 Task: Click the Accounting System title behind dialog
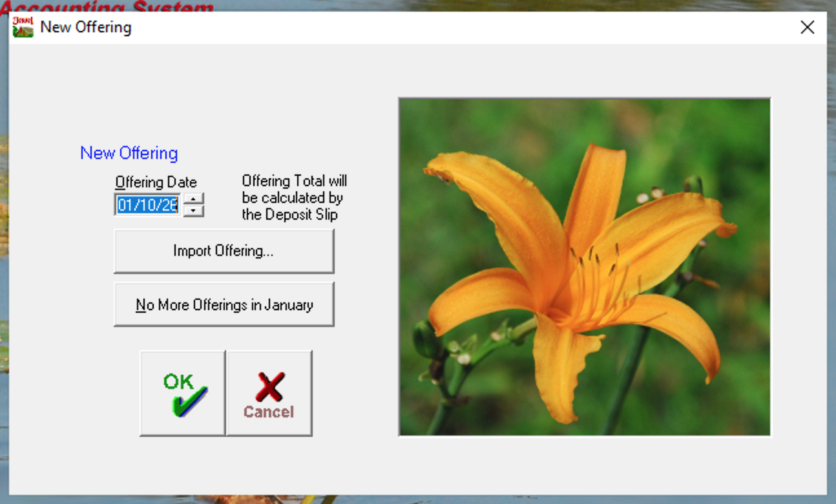click(110, 6)
